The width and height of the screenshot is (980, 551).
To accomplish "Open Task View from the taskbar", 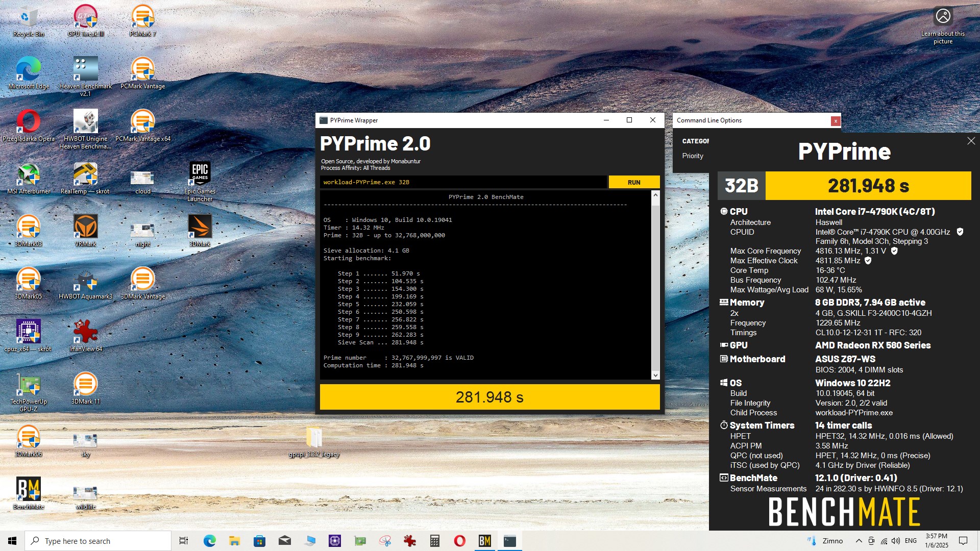I will click(x=184, y=541).
